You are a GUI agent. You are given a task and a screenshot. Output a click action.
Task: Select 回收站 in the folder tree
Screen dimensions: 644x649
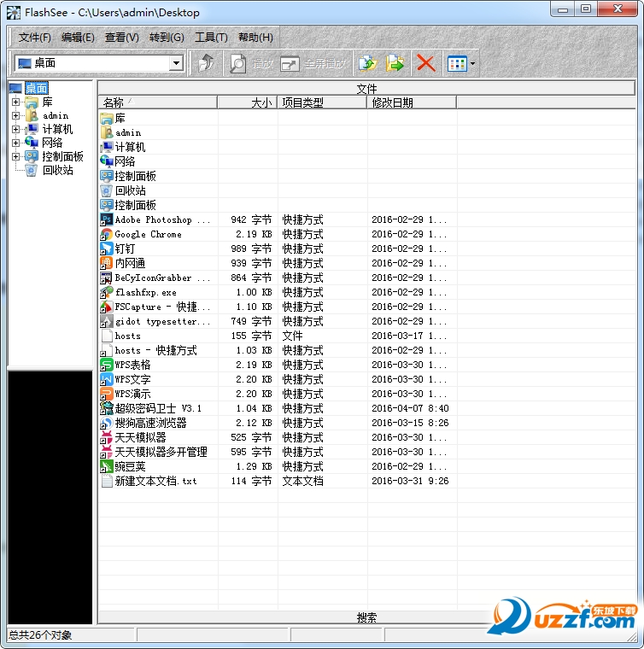coord(57,170)
